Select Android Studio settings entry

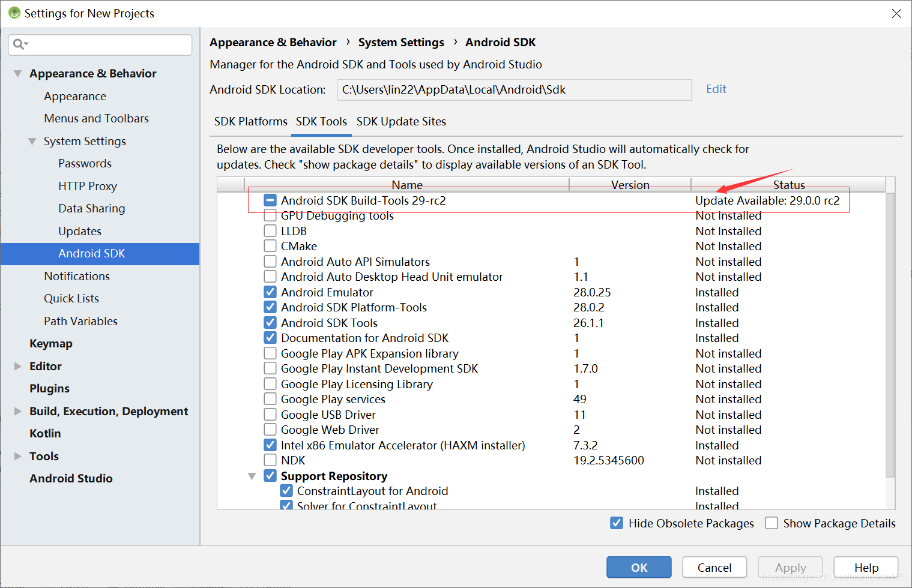point(71,478)
